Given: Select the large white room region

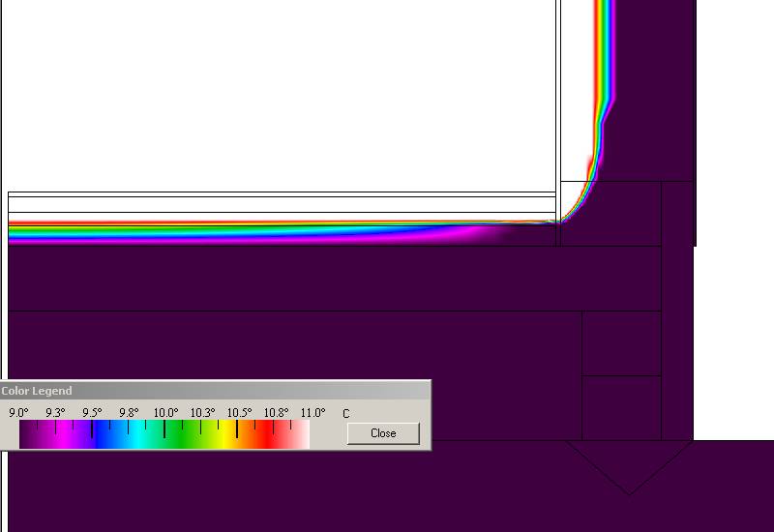Looking at the screenshot, I should click(281, 97).
